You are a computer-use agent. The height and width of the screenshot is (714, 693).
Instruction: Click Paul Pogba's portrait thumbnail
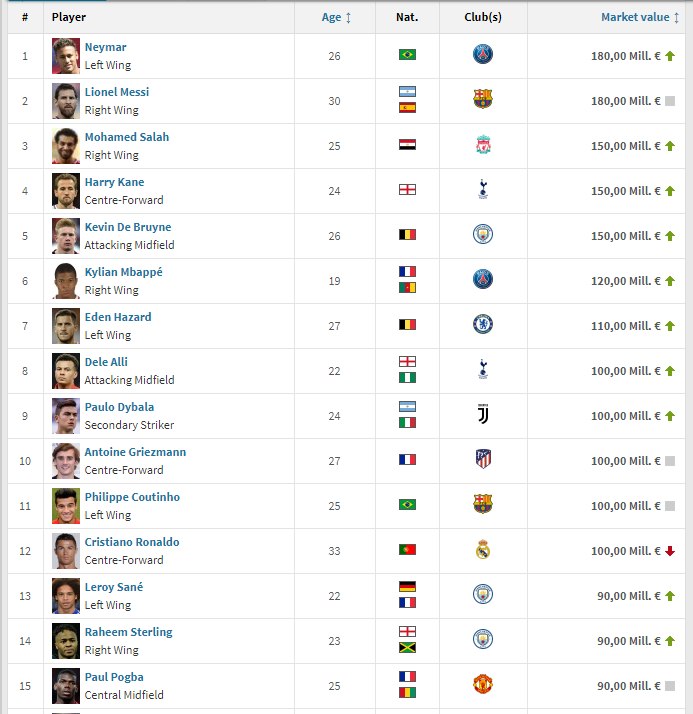(x=66, y=686)
